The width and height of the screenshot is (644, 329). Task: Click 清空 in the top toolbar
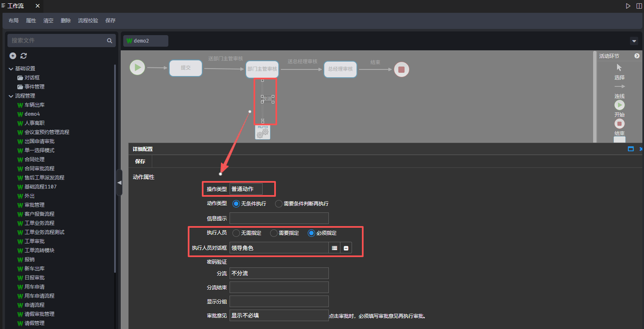[48, 21]
